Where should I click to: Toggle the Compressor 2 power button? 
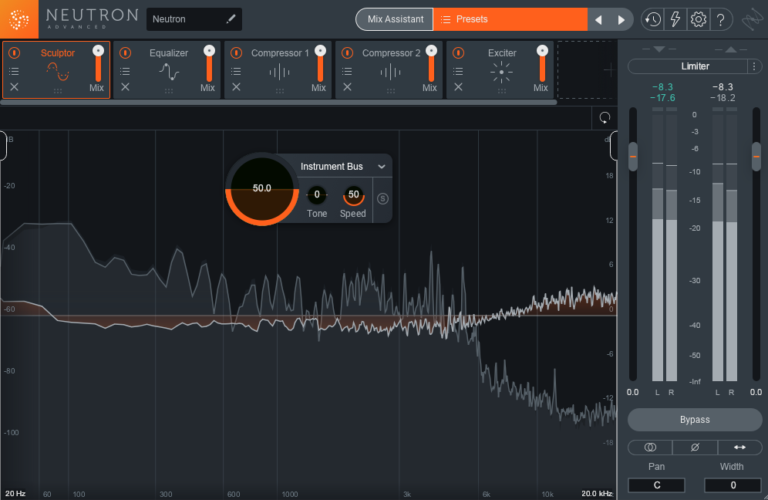pos(347,52)
